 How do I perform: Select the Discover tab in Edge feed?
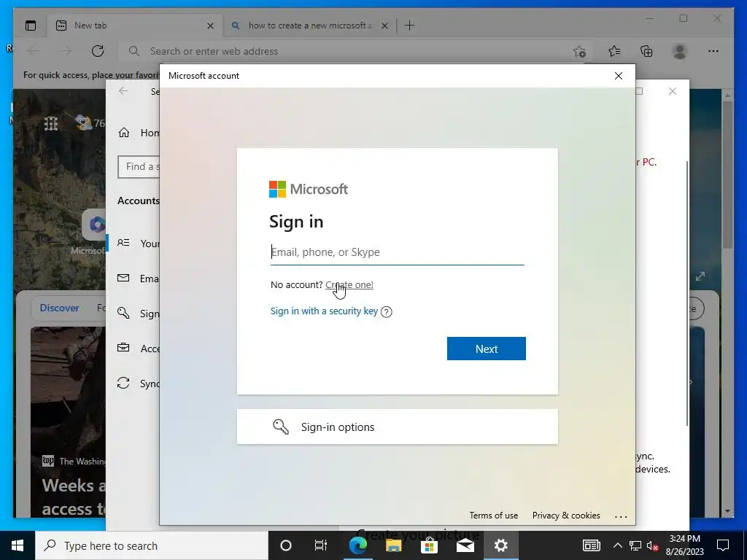(60, 308)
